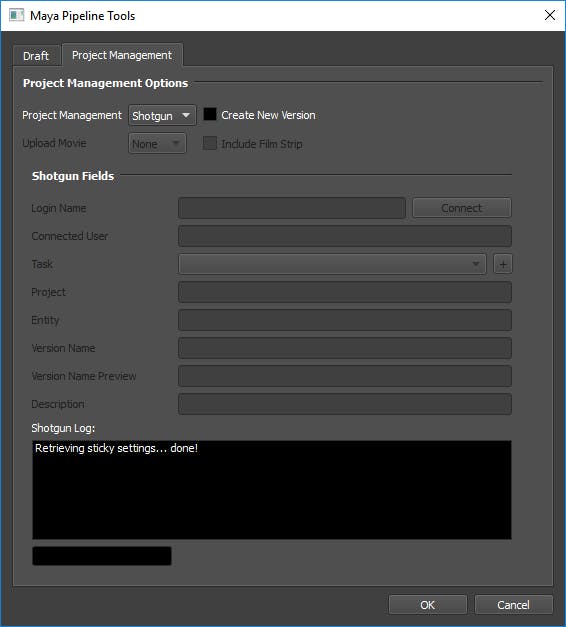Click the Login Name input field
Viewport: 566px width, 627px height.
coord(292,208)
